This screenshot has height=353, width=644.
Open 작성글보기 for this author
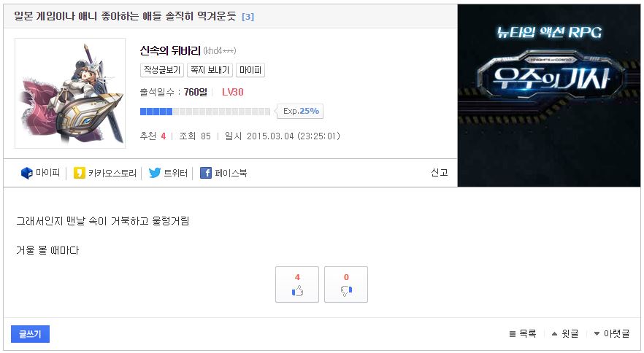[x=162, y=70]
